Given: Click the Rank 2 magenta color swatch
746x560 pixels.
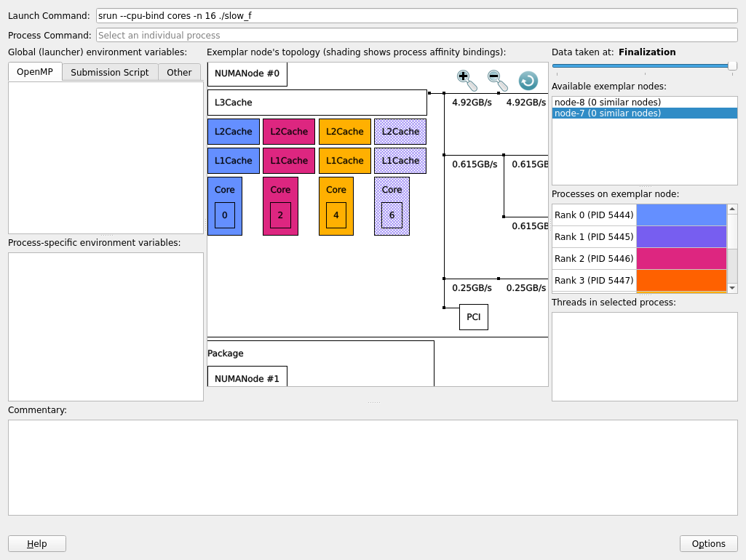Looking at the screenshot, I should point(681,259).
